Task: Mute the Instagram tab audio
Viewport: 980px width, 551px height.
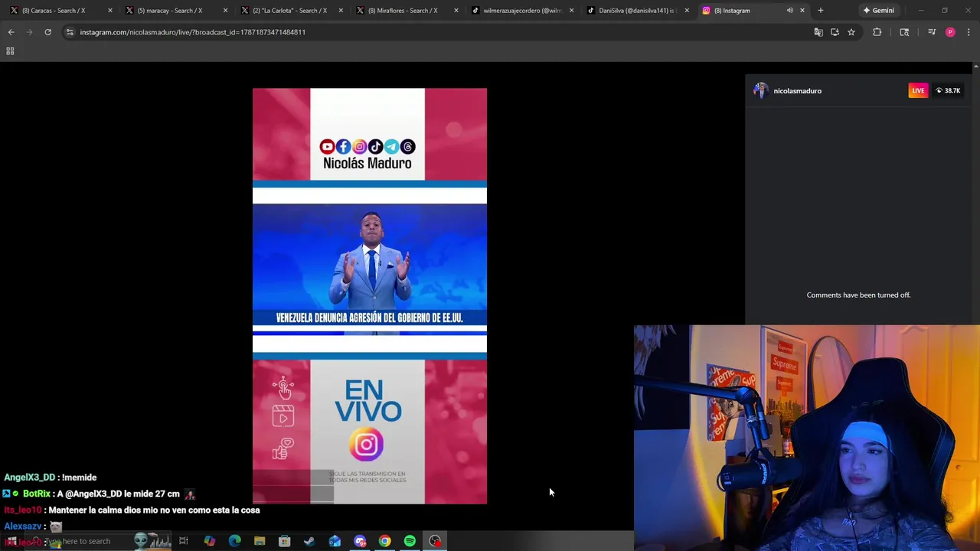Action: (789, 11)
